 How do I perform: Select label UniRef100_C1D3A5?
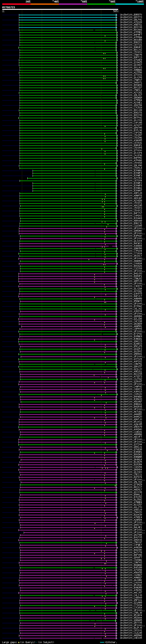[x=131, y=226]
